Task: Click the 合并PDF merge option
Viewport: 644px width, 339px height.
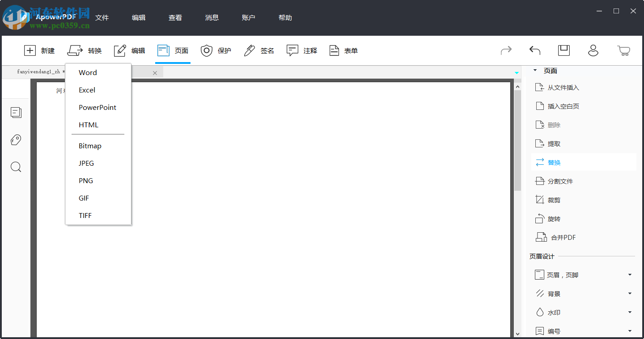Action: pos(561,237)
